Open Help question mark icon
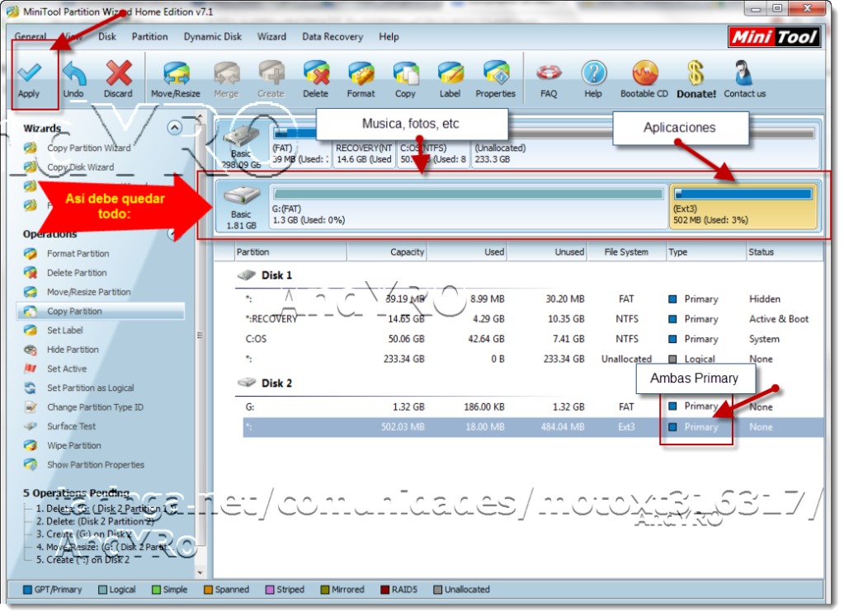The image size is (844, 616). point(593,80)
